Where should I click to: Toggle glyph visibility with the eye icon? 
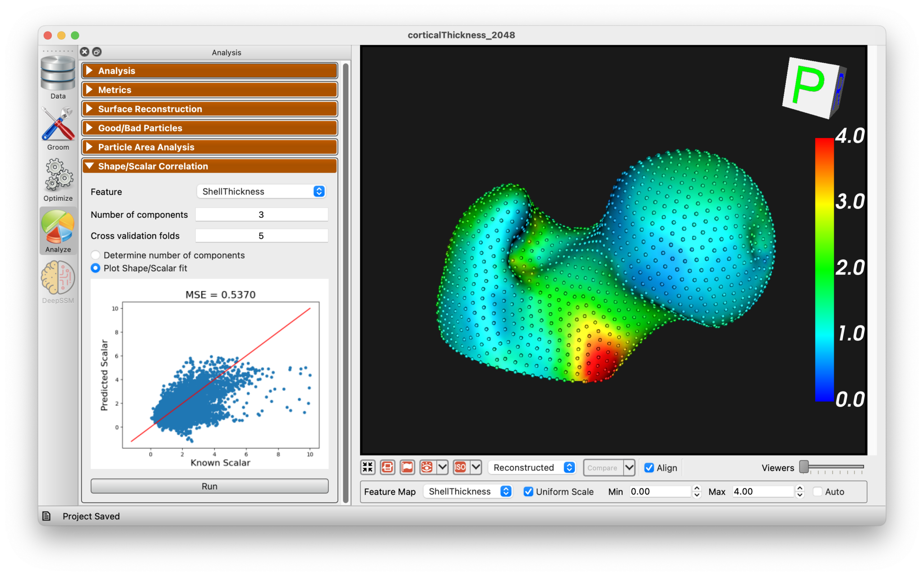tap(427, 467)
